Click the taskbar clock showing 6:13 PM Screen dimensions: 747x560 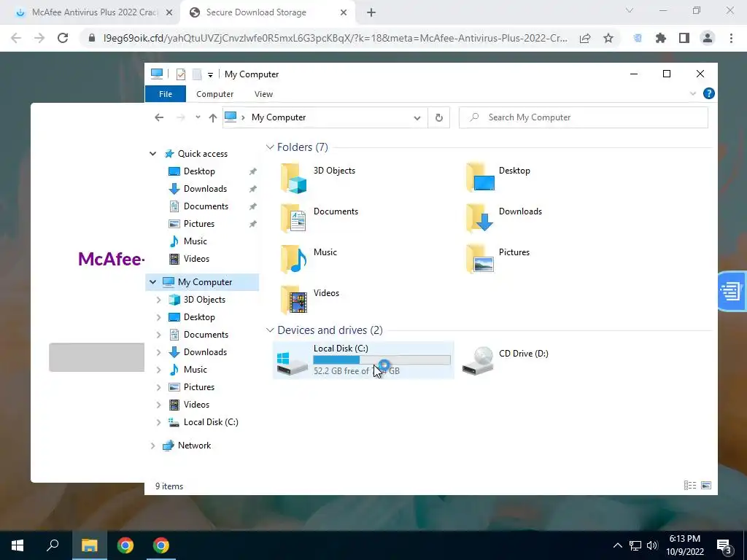pyautogui.click(x=684, y=545)
